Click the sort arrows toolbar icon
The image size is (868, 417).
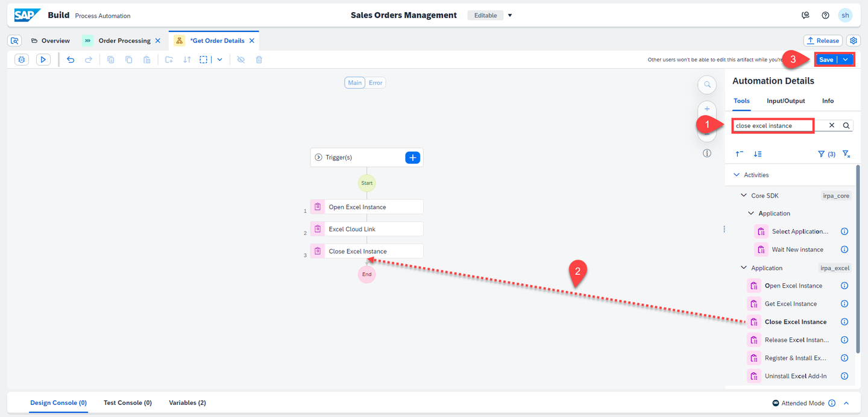[x=187, y=60]
